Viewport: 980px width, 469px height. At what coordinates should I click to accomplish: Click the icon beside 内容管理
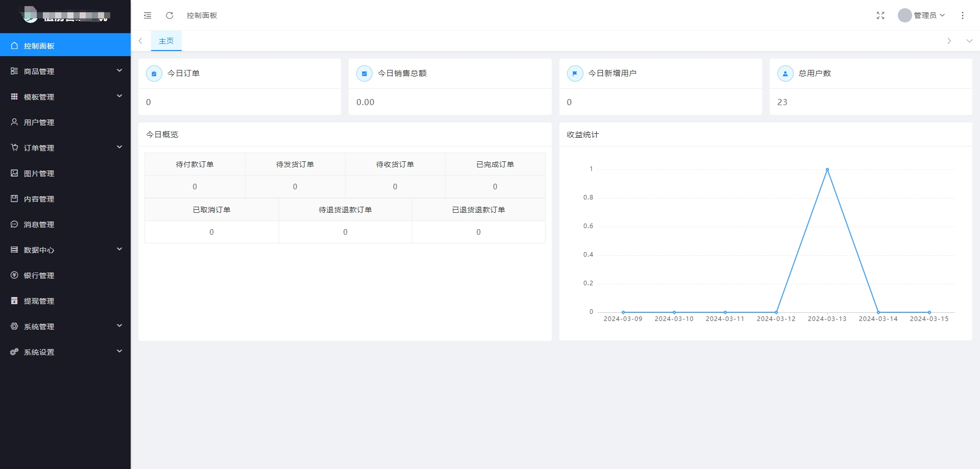(x=14, y=199)
